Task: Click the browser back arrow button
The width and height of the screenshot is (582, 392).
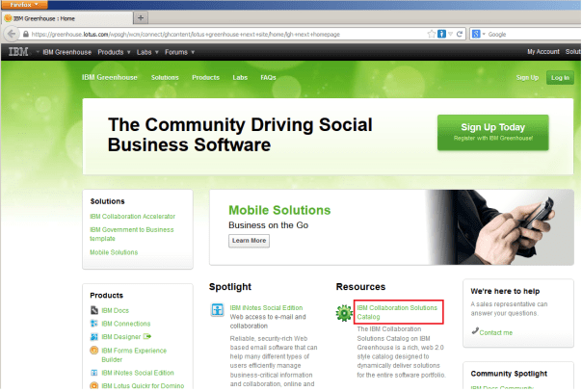Action: (13, 34)
